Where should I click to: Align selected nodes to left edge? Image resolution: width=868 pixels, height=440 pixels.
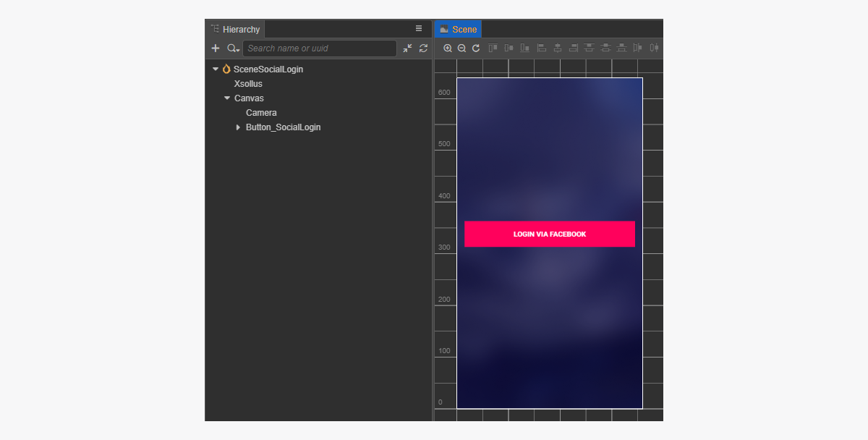coord(542,48)
